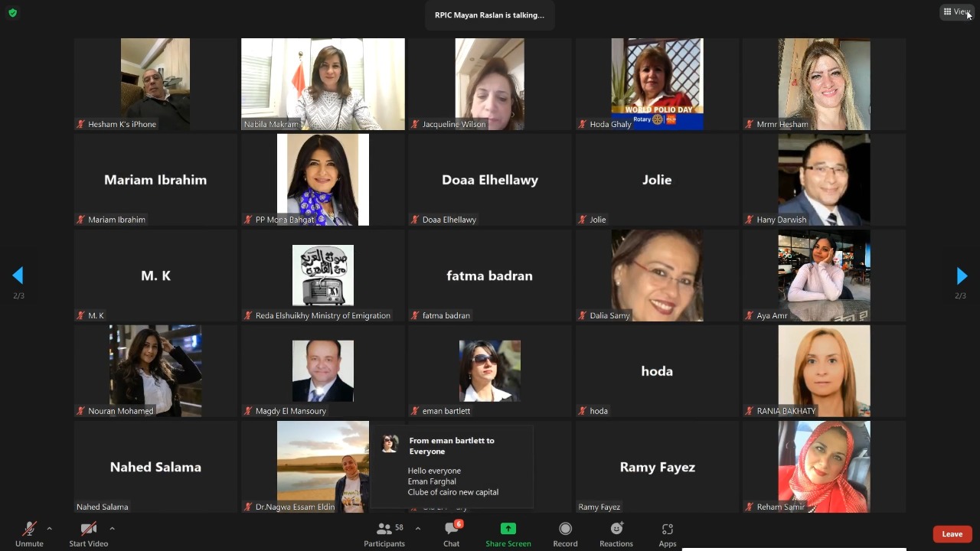
Task: Go to previous page of participants
Action: (x=18, y=275)
